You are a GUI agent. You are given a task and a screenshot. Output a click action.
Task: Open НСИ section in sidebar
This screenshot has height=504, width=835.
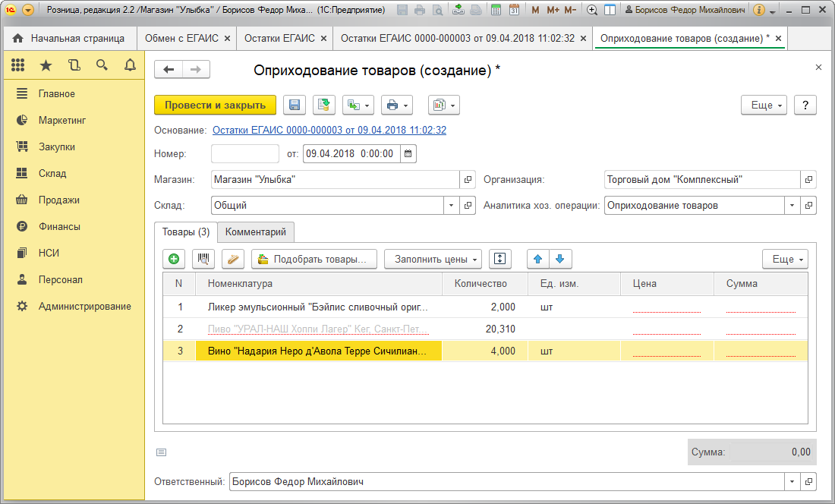tap(49, 254)
